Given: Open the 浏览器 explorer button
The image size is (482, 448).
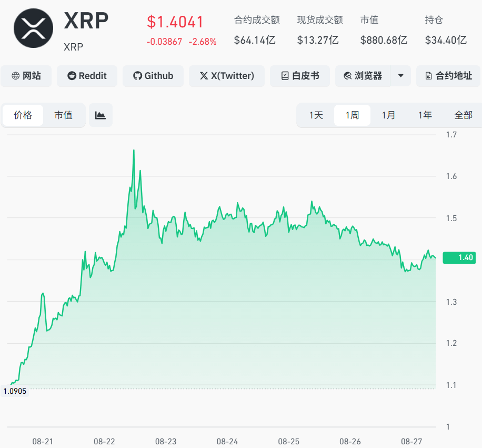Looking at the screenshot, I should pos(363,76).
